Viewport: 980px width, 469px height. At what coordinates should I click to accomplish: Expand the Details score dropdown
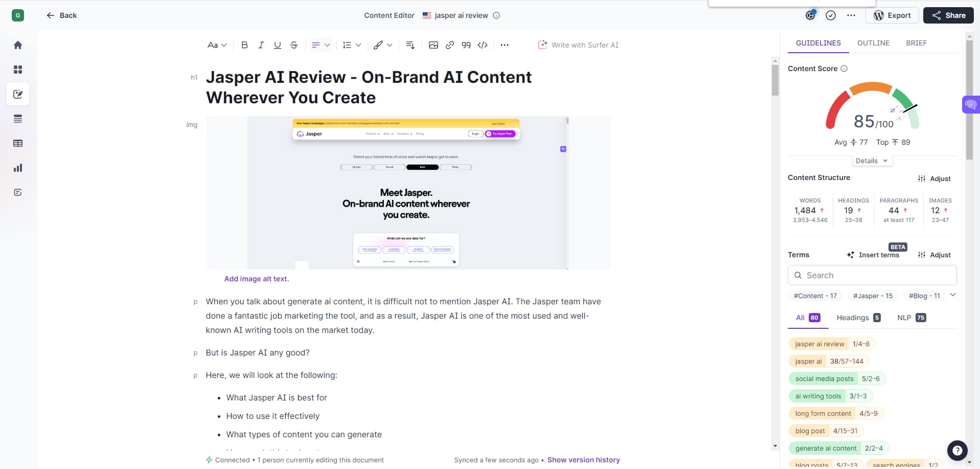(871, 161)
